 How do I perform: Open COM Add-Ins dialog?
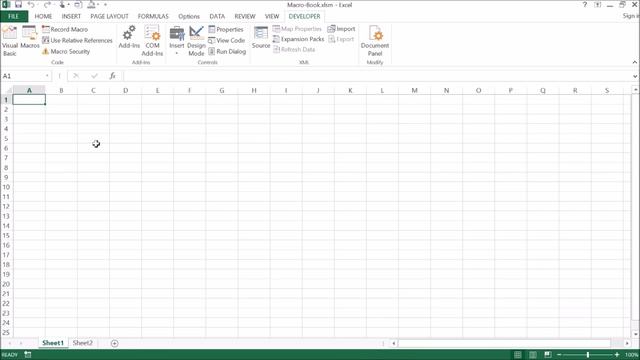click(152, 41)
